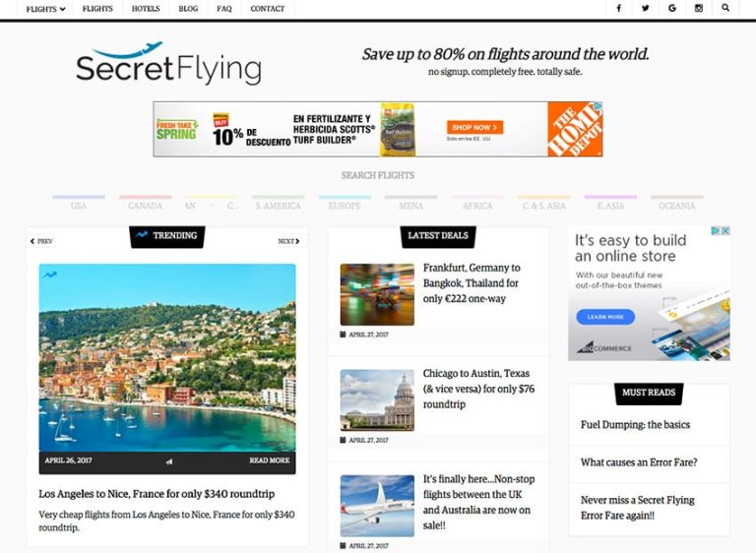Click the search magnifier icon
Image resolution: width=756 pixels, height=553 pixels.
point(725,8)
